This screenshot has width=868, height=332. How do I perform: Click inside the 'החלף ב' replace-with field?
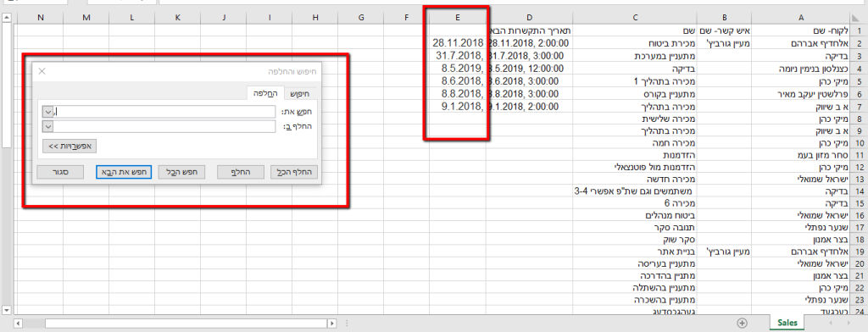tap(164, 127)
